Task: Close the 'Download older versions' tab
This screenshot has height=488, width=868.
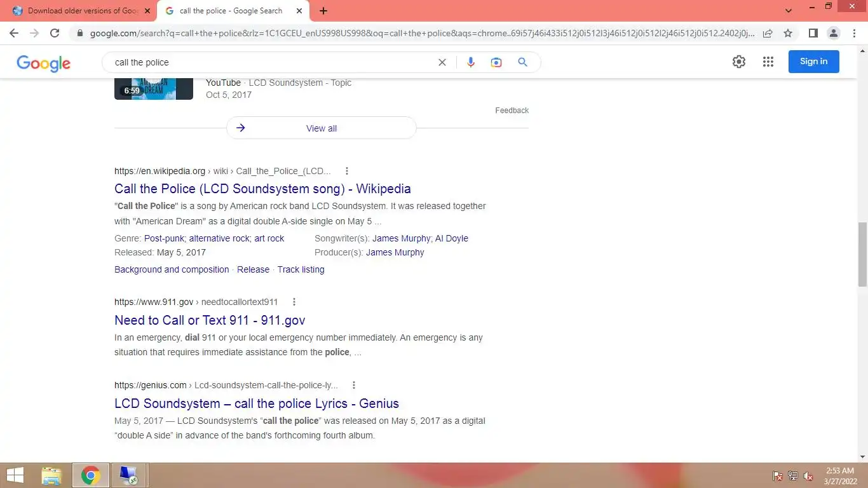Action: coord(147,11)
